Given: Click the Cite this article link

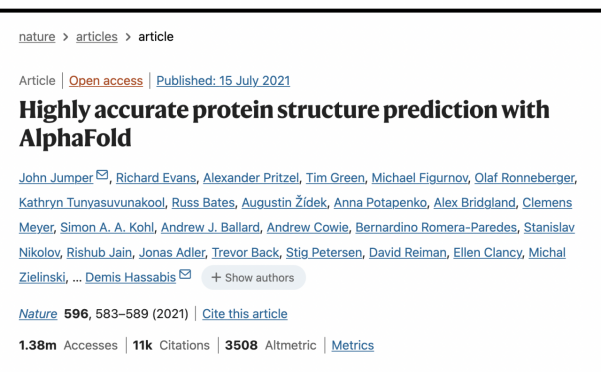Looking at the screenshot, I should click(x=245, y=314).
